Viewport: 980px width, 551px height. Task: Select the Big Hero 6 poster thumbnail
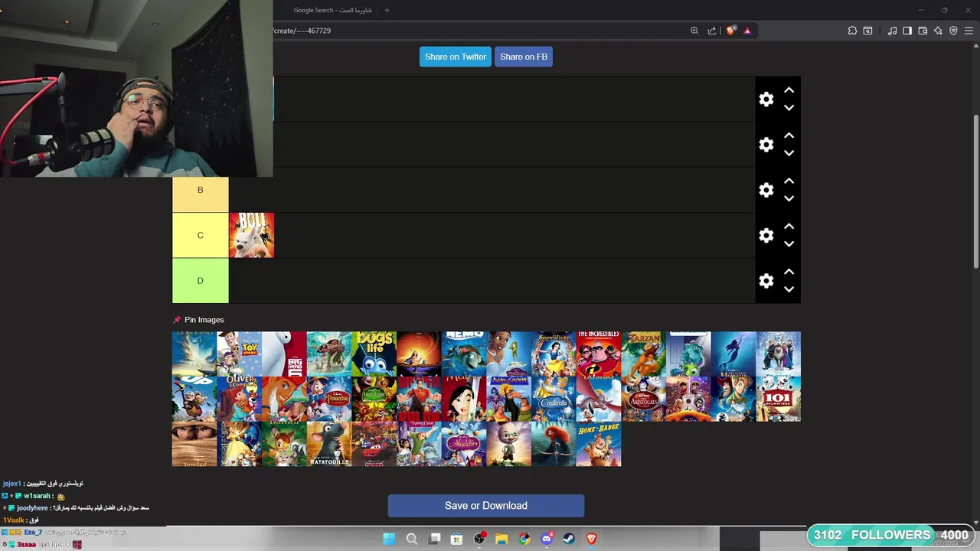[284, 354]
